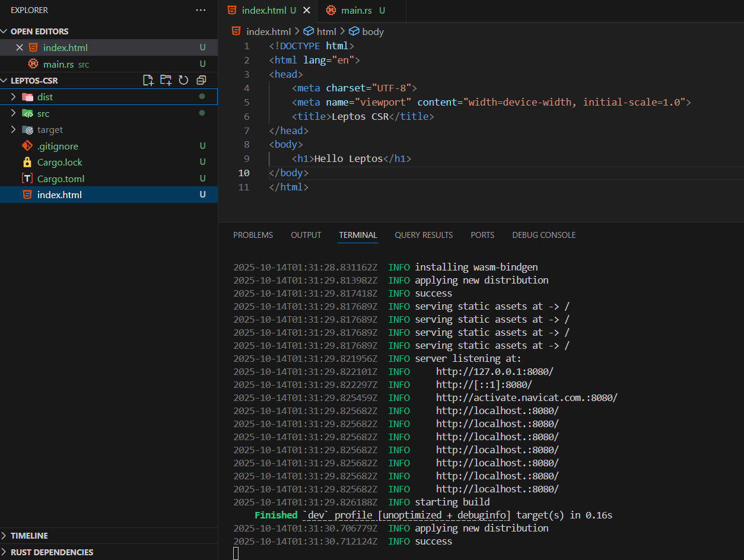Screen dimensions: 744x560
Task: Refresh the Explorer file tree
Action: 183,80
